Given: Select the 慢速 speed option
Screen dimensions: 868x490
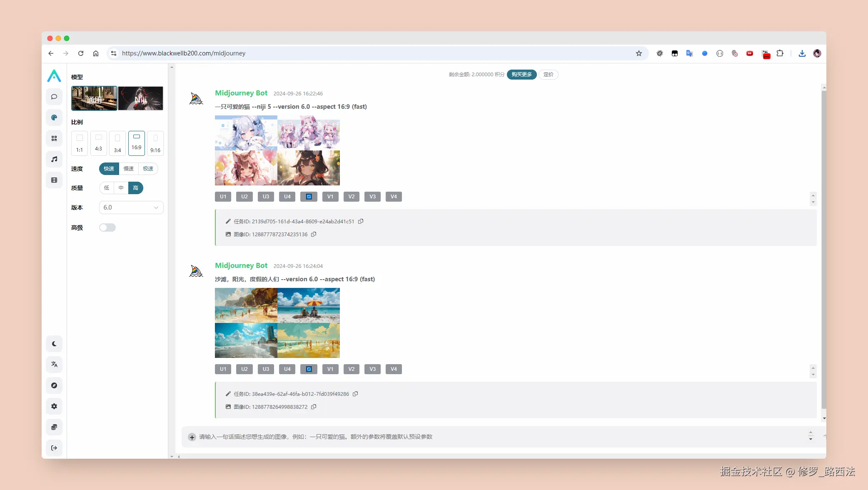Looking at the screenshot, I should point(129,169).
